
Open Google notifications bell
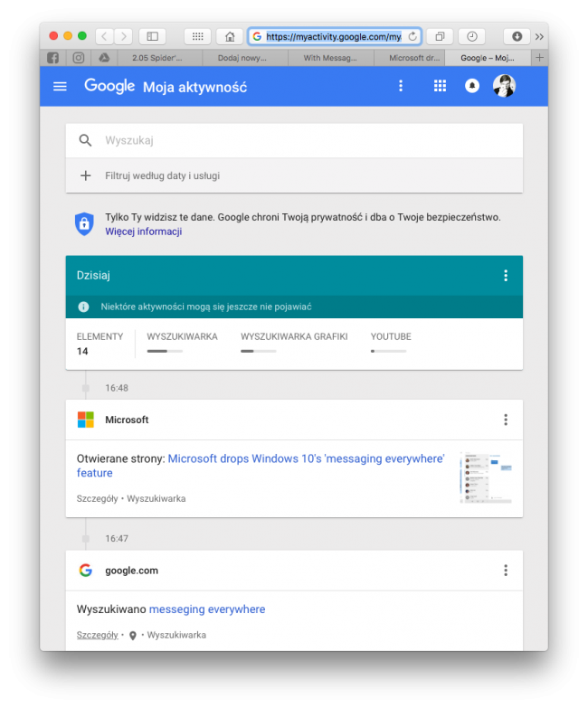click(x=472, y=86)
